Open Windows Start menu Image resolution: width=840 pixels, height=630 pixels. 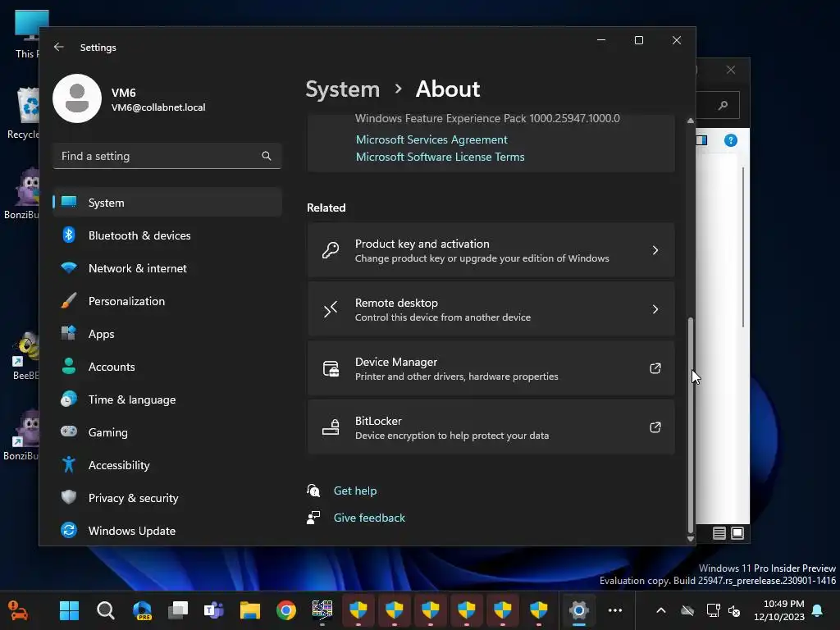tap(69, 610)
